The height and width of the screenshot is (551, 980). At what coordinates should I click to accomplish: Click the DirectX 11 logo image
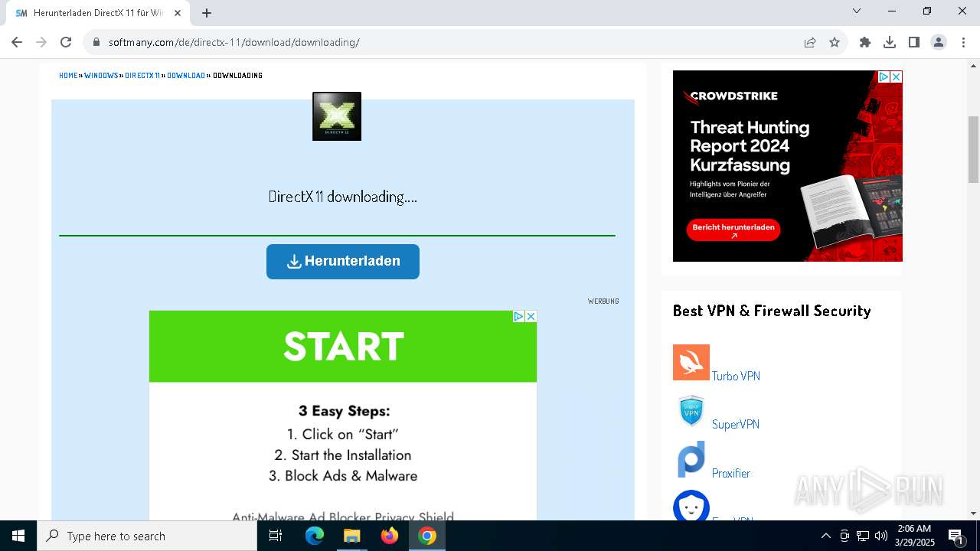pos(337,116)
